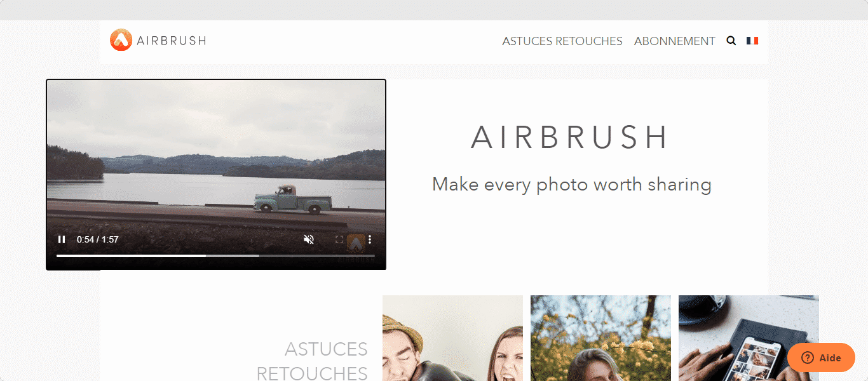Click the question mark icon in Aide

(x=807, y=358)
